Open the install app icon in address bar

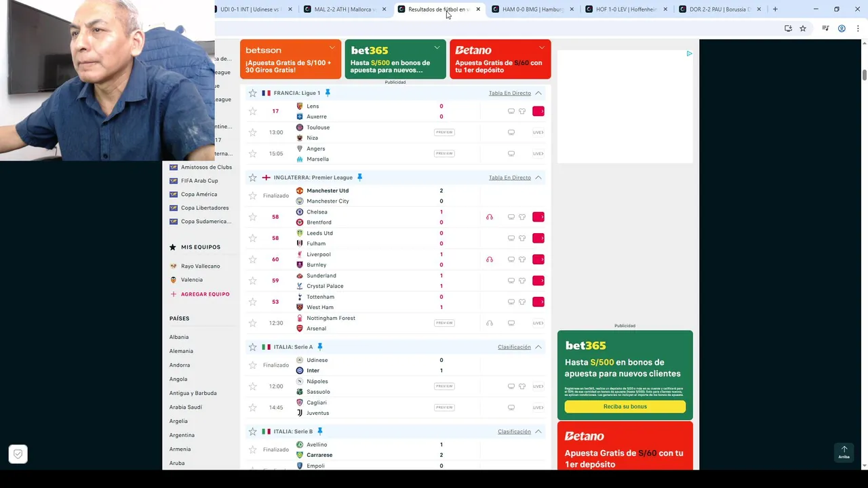click(x=788, y=28)
